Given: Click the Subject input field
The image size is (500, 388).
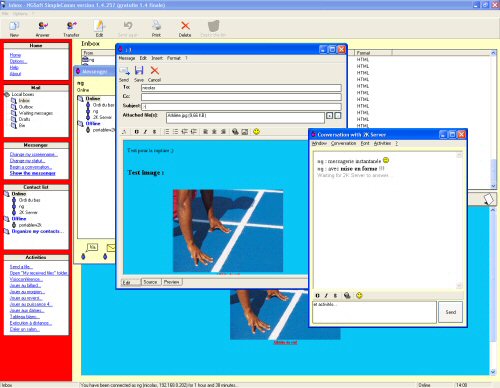Looking at the screenshot, I should point(241,106).
